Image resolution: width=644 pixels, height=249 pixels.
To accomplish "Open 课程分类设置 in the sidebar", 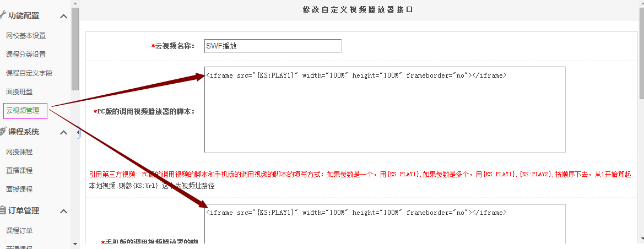I will 26,55.
